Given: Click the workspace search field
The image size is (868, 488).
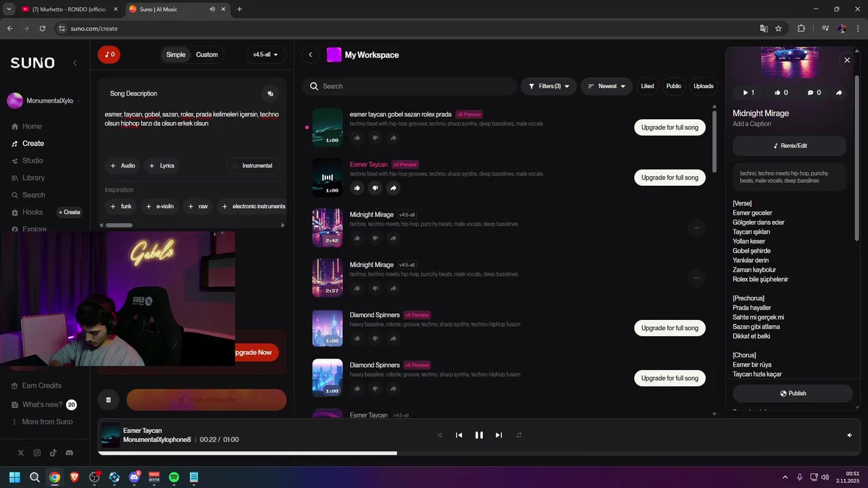Looking at the screenshot, I should click(410, 86).
